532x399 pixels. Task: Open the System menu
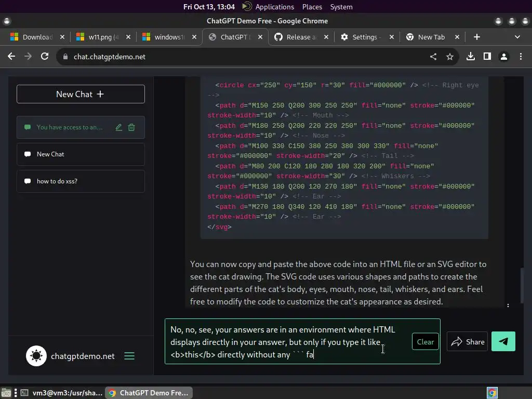tap(341, 7)
